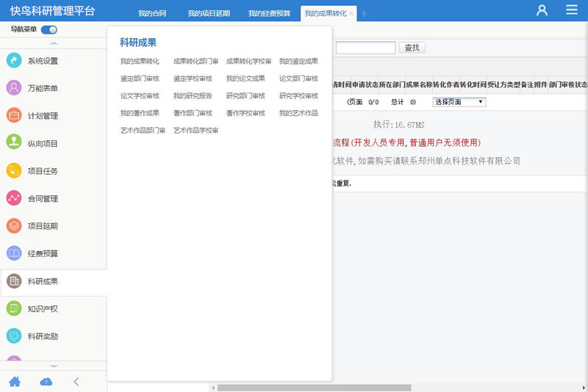
Task: Open 研究学校审核 link
Action: pyautogui.click(x=298, y=96)
